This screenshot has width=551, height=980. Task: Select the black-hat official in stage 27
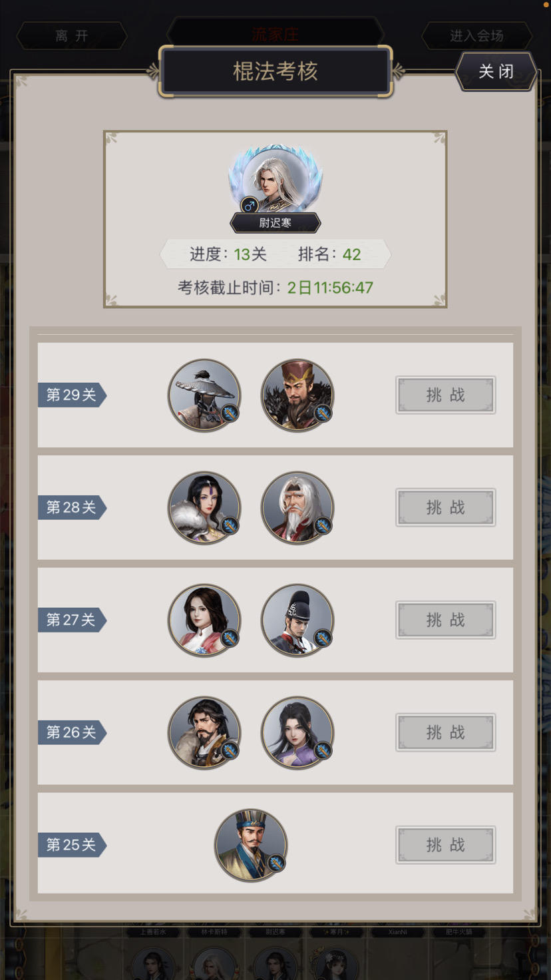pyautogui.click(x=297, y=620)
